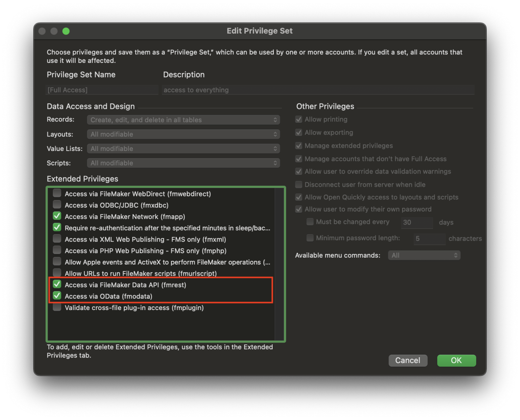The width and height of the screenshot is (520, 420).
Task: Click the OK button
Action: pyautogui.click(x=456, y=360)
